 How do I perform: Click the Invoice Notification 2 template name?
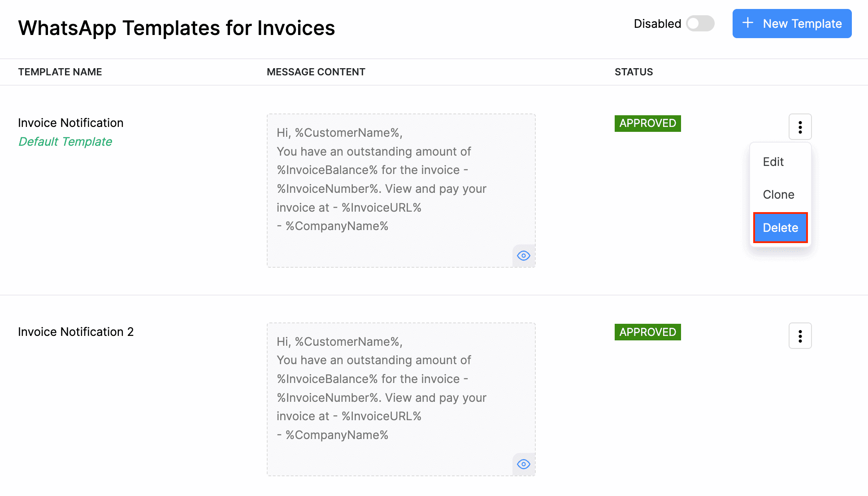coord(76,332)
